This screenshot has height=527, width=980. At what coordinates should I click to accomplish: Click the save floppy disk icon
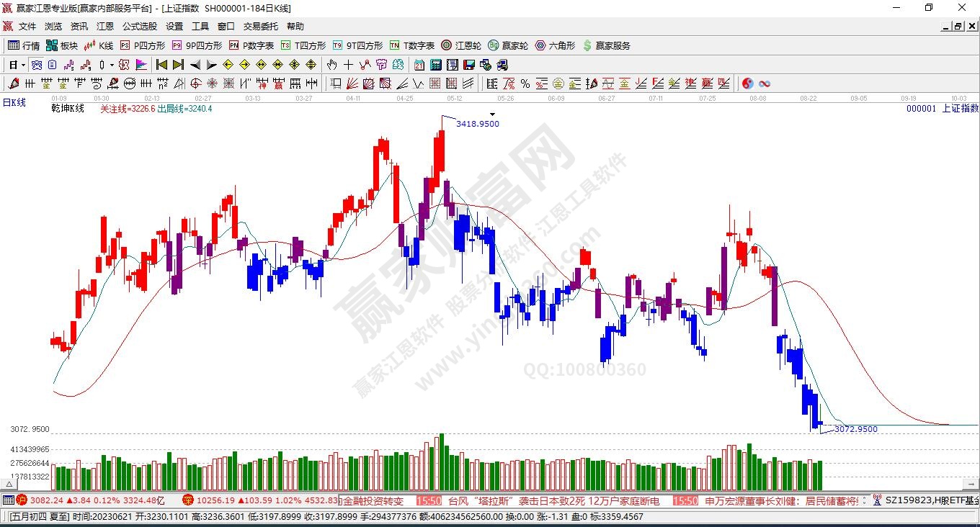[469, 65]
